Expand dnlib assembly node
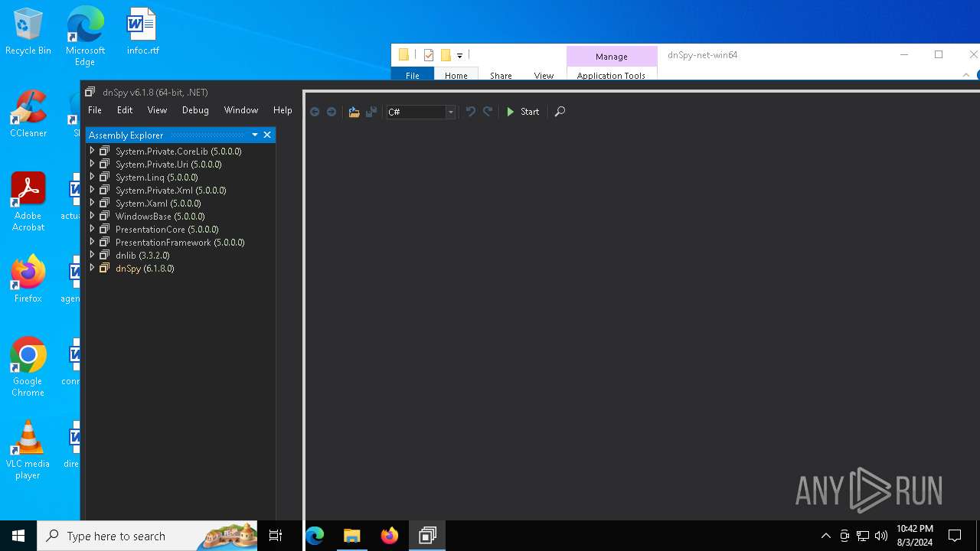This screenshot has width=980, height=551. [x=92, y=255]
